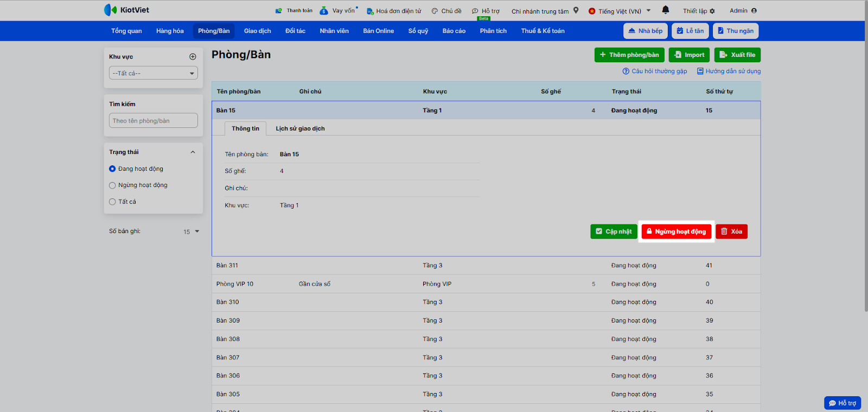Open the Khu vực --Tất cả-- dropdown
The width and height of the screenshot is (868, 412).
(154, 73)
